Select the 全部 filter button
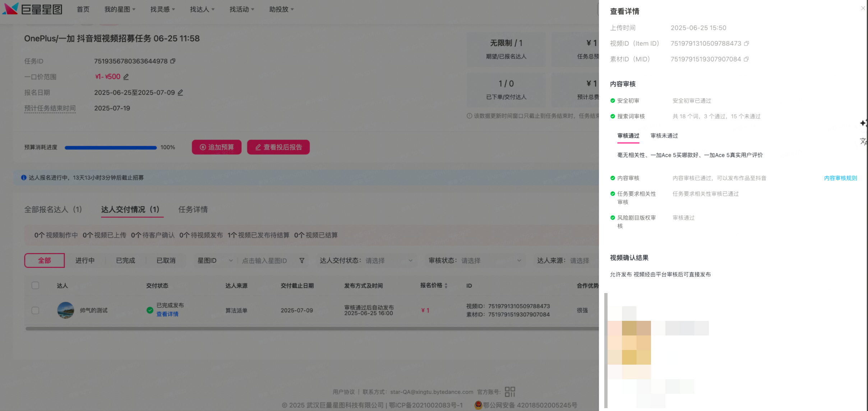Image resolution: width=868 pixels, height=411 pixels. (45, 261)
